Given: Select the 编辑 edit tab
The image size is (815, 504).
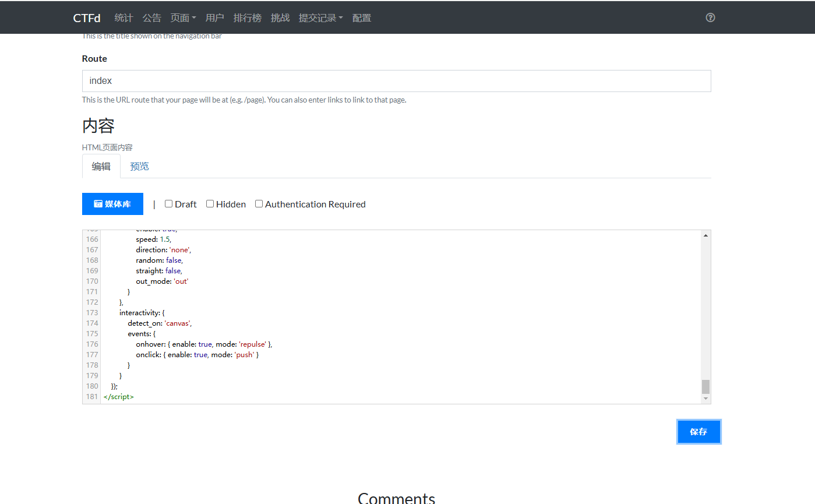Looking at the screenshot, I should pyautogui.click(x=101, y=167).
